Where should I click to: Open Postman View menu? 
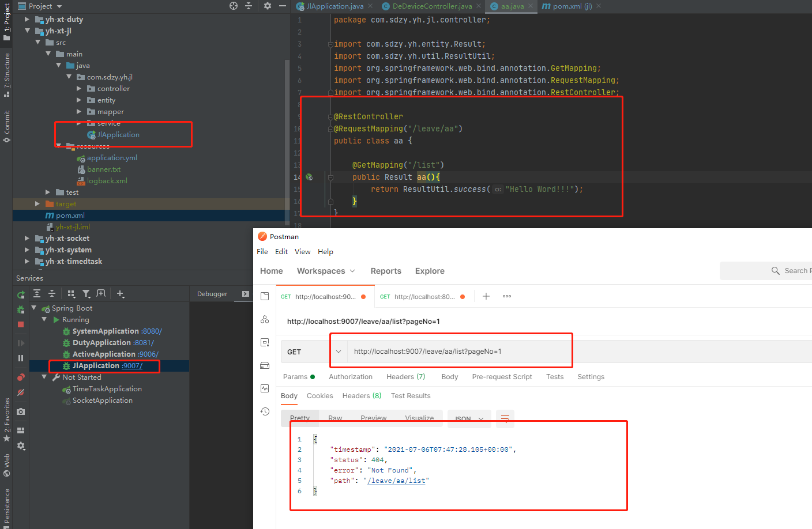pos(303,252)
